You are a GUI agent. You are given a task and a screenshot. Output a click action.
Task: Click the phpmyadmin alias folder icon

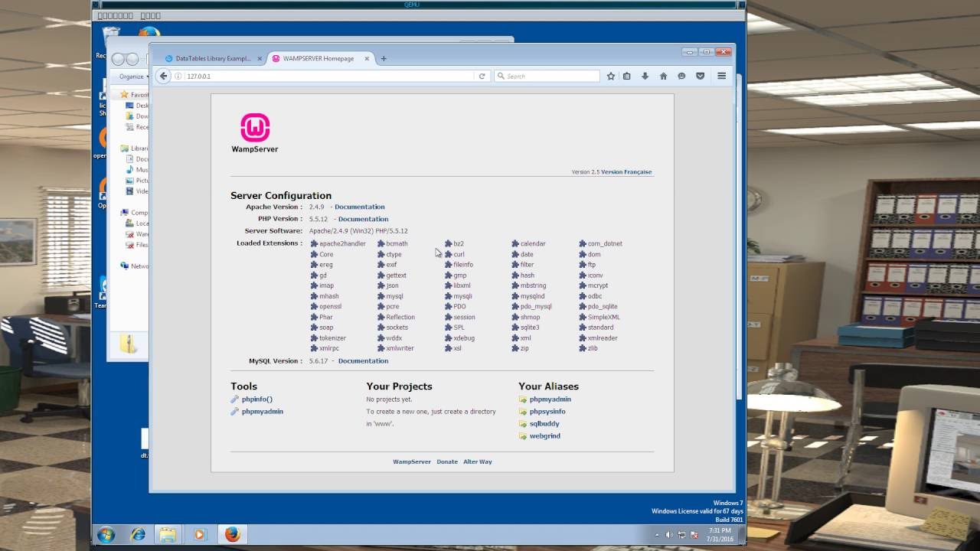coord(523,399)
